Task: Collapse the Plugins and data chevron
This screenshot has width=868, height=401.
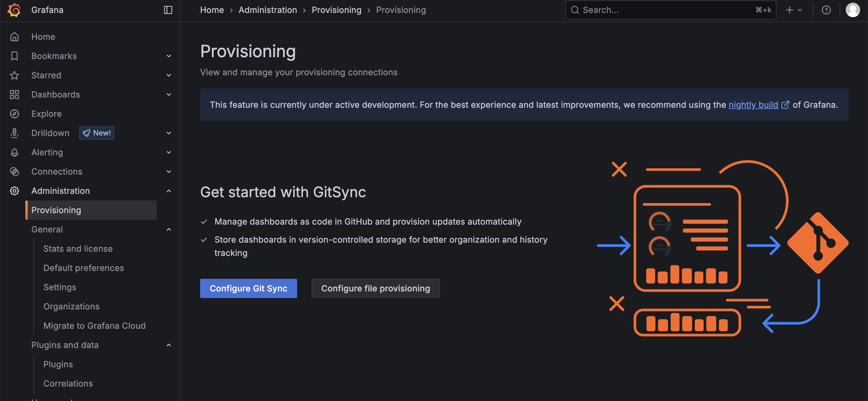Action: point(169,345)
